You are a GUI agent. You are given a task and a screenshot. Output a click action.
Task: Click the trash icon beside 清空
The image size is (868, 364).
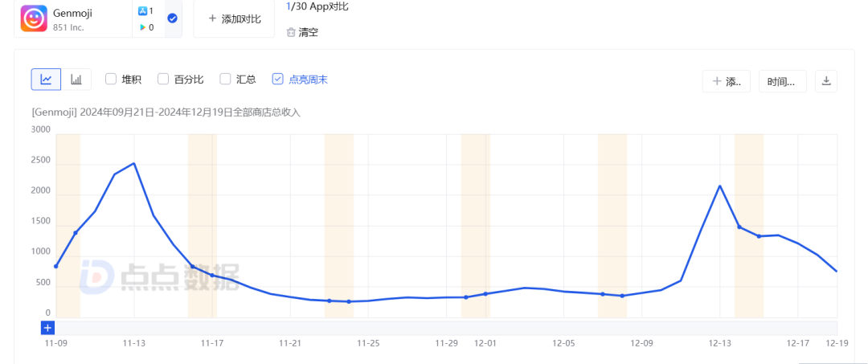tap(291, 33)
